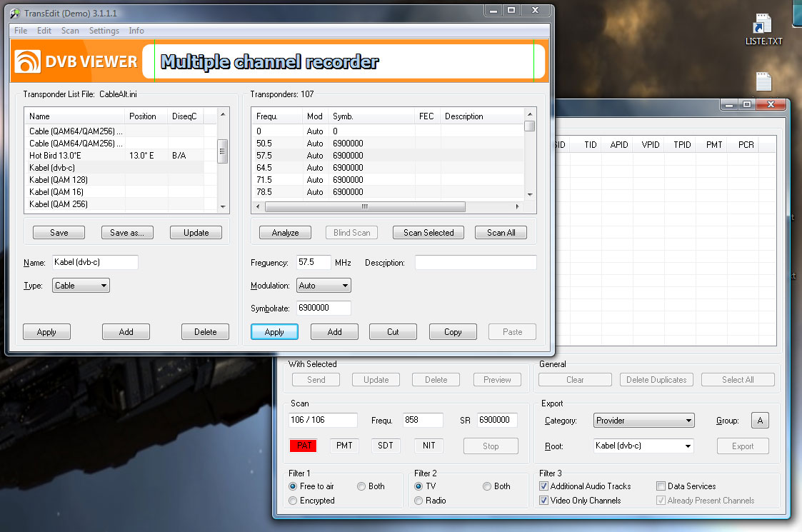
Task: Open the LISTE.TXT desktop shortcut
Action: [x=763, y=30]
